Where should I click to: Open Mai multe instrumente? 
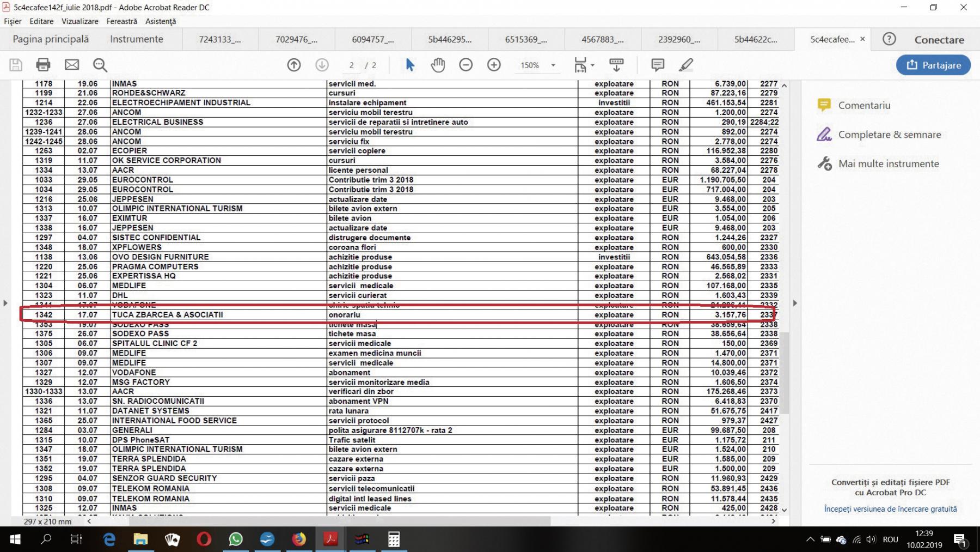tap(878, 163)
